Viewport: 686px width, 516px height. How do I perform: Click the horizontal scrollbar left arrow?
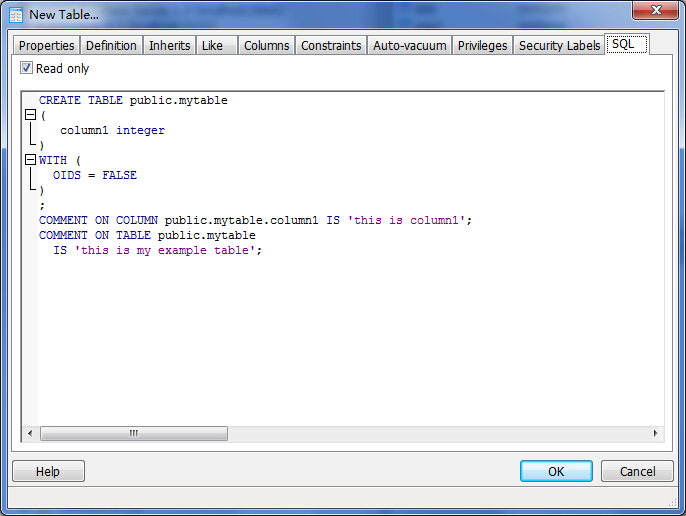[31, 434]
